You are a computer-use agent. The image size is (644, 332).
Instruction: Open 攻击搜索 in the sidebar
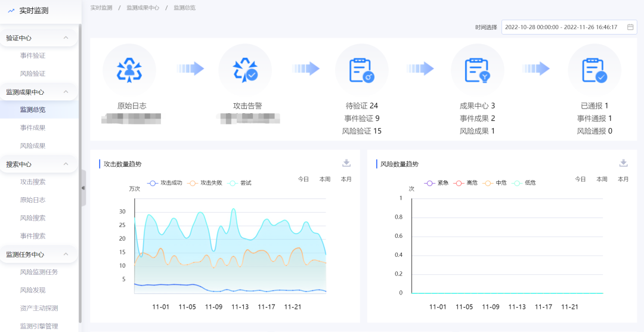pos(33,182)
